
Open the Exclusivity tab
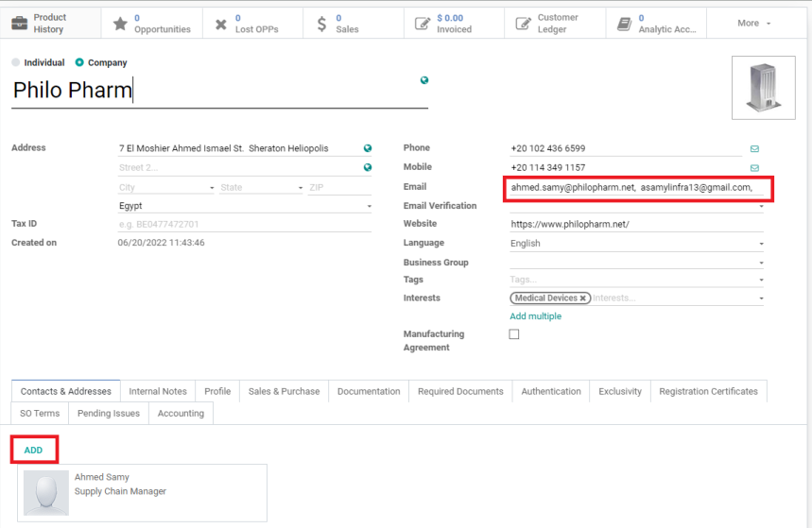[620, 391]
